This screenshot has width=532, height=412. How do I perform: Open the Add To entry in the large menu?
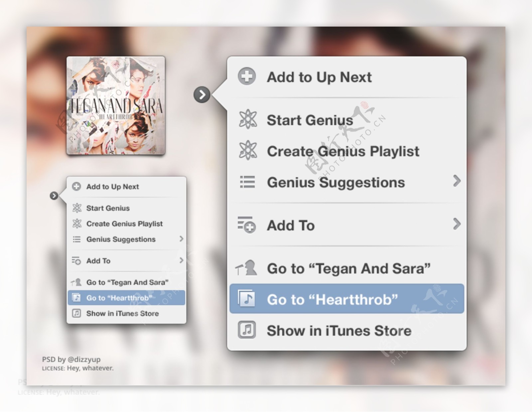point(347,225)
